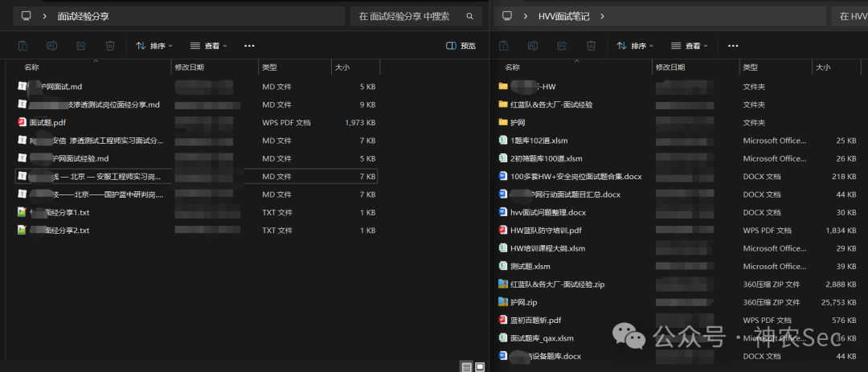Toggle the Preview pane in left window
The width and height of the screenshot is (868, 372).
coord(461,46)
